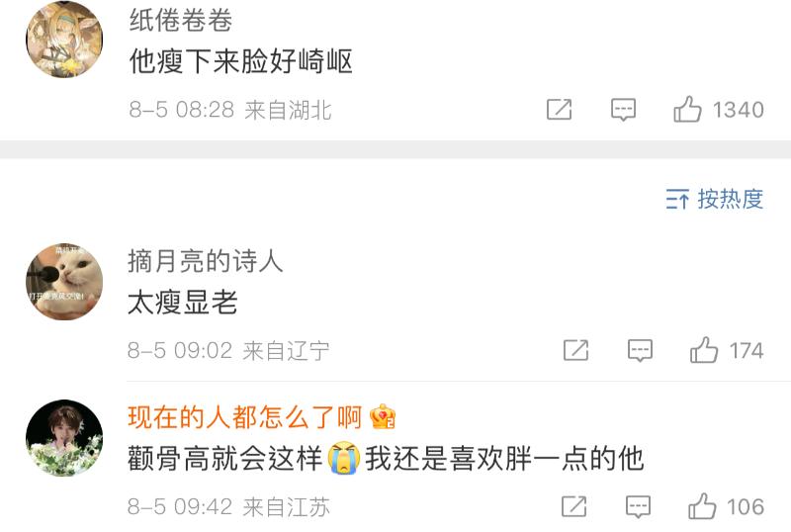View the anime avatar of 纸倦卷卷
This screenshot has height=532, width=791.
coord(64,39)
